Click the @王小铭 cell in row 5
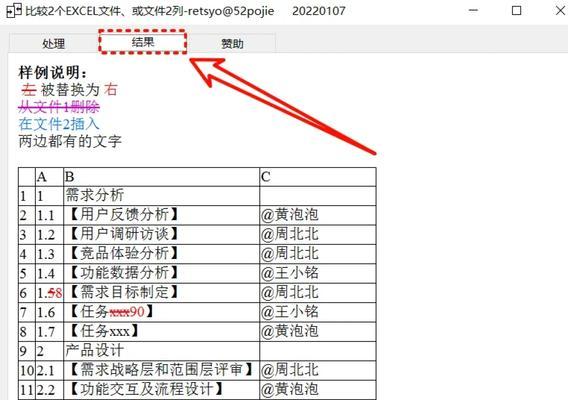Viewport: 568px width, 400px height. (x=318, y=273)
